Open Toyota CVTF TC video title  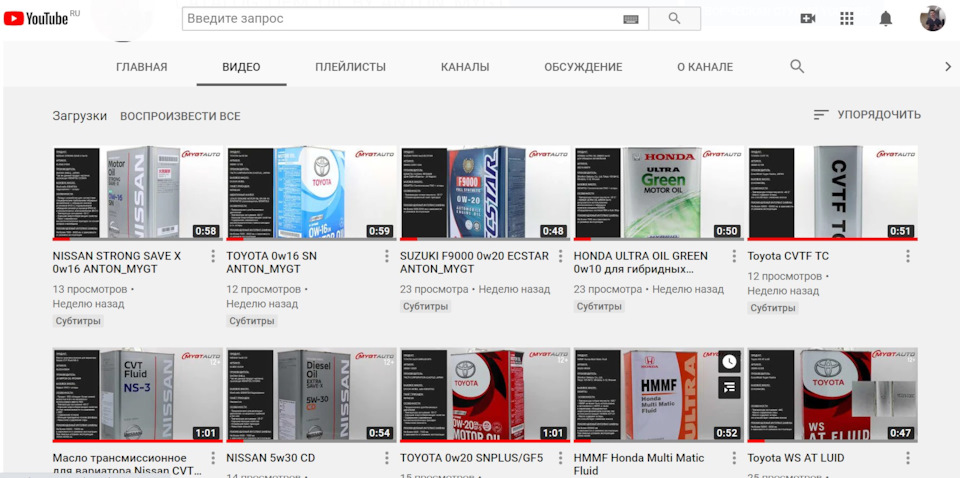[x=788, y=256]
